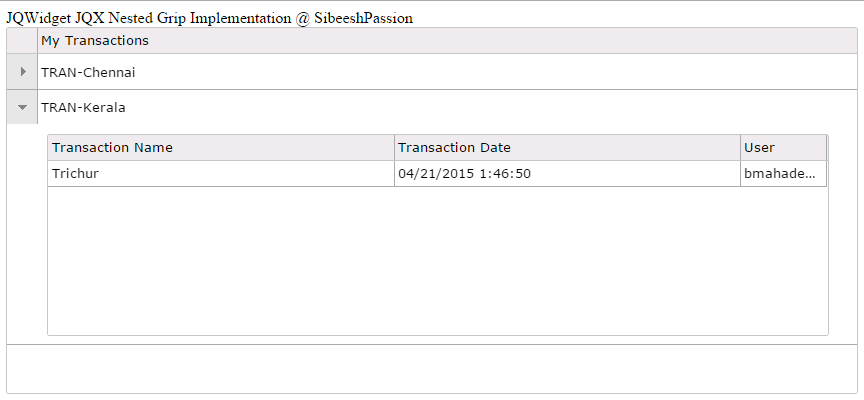Select the Trichur cell in nested grid
The width and height of the screenshot is (864, 400).
[75, 174]
